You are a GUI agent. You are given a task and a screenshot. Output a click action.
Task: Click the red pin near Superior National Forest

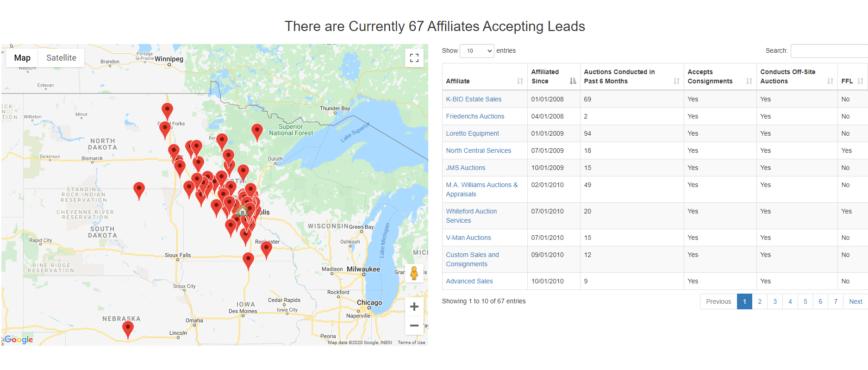click(257, 132)
